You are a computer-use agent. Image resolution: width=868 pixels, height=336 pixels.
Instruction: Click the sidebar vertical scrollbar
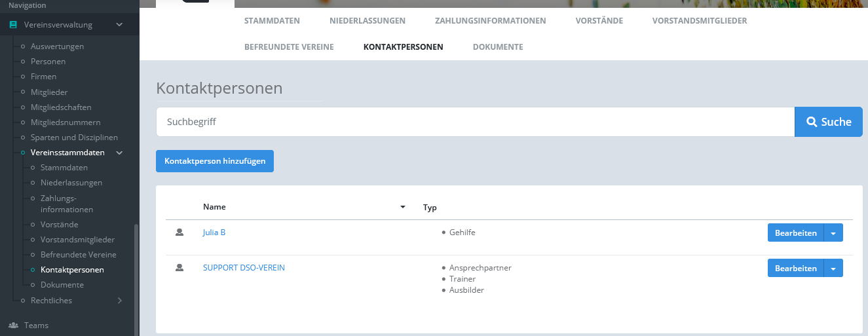[x=136, y=280]
